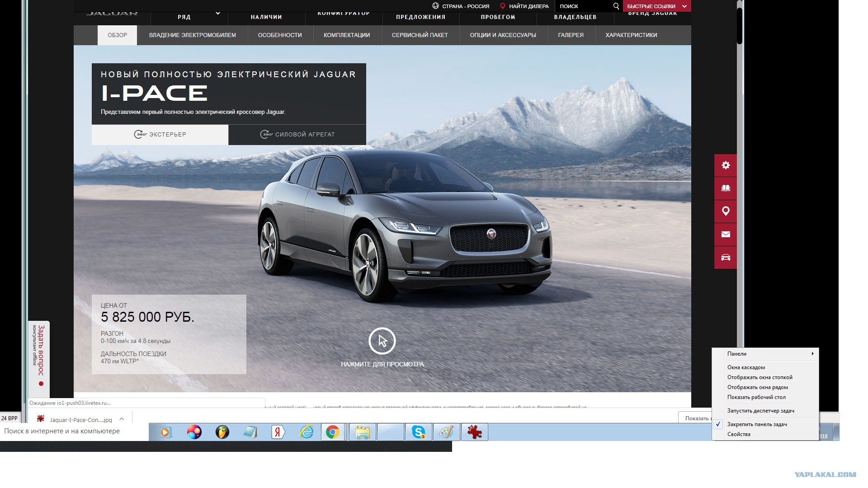Click the envelope contact icon in sidebar
The image size is (868, 488).
point(726,235)
